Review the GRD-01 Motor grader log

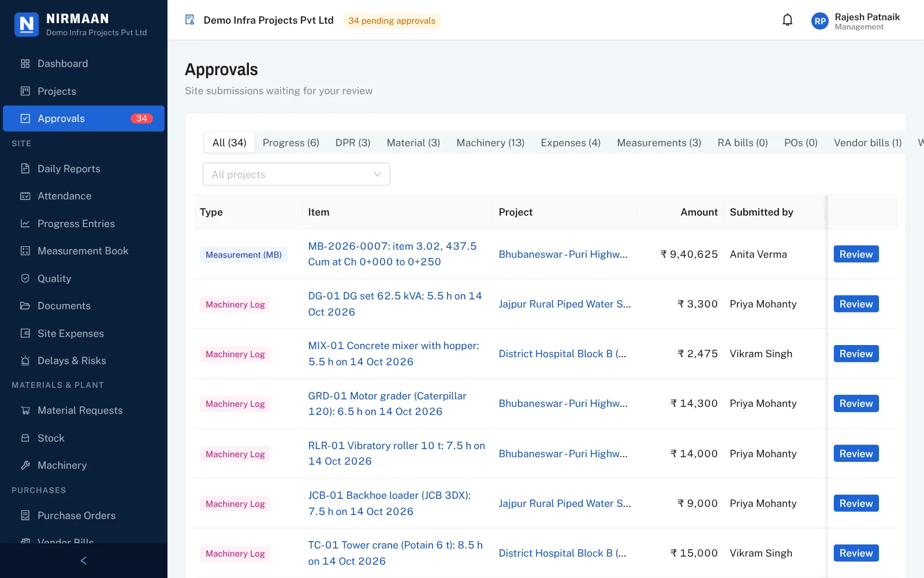(856, 403)
